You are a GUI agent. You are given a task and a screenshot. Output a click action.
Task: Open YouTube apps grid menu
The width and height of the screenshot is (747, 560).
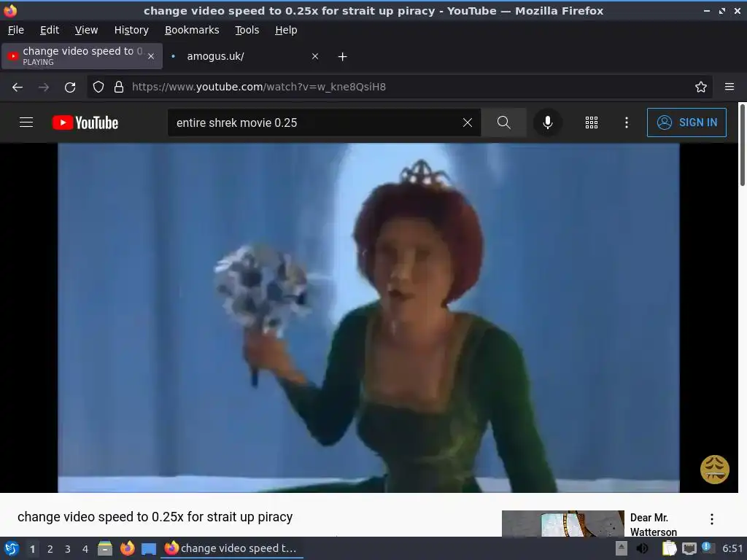click(591, 122)
